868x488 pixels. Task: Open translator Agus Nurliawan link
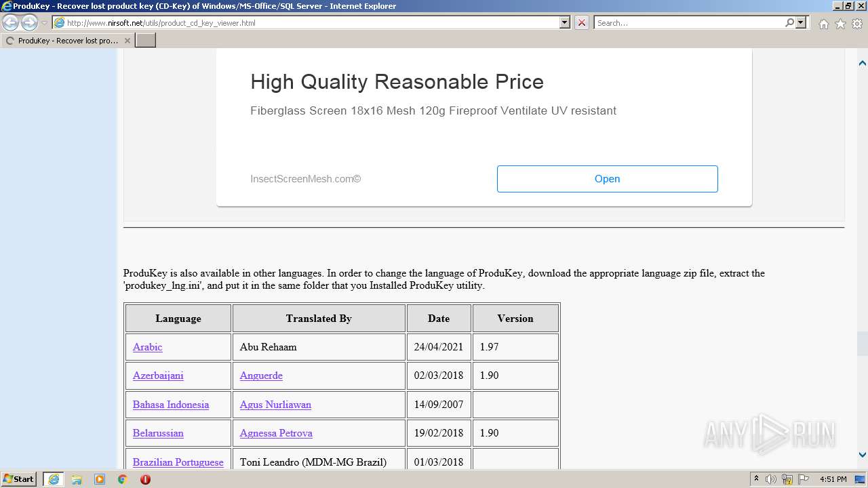point(275,405)
